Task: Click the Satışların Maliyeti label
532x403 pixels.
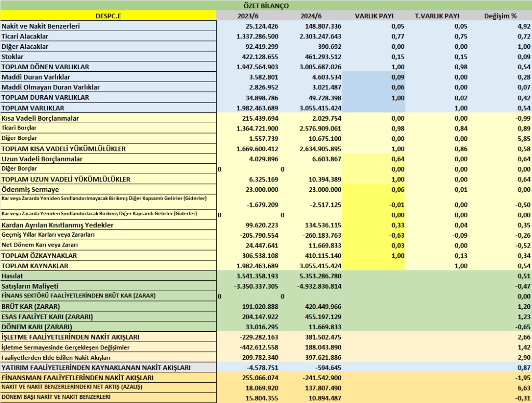Action: click(x=108, y=286)
